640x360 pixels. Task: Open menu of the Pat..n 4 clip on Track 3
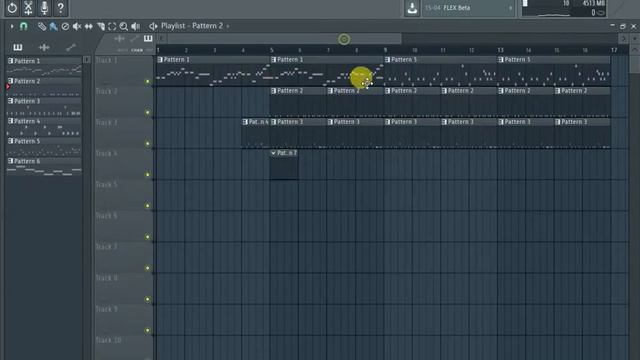[x=245, y=122]
